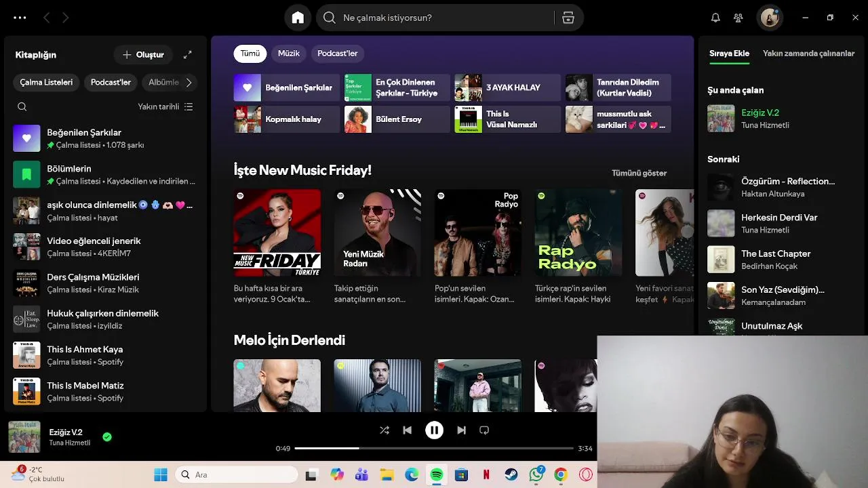Open Pop Radyo playlist cover
Image resolution: width=868 pixels, height=488 pixels.
(478, 232)
